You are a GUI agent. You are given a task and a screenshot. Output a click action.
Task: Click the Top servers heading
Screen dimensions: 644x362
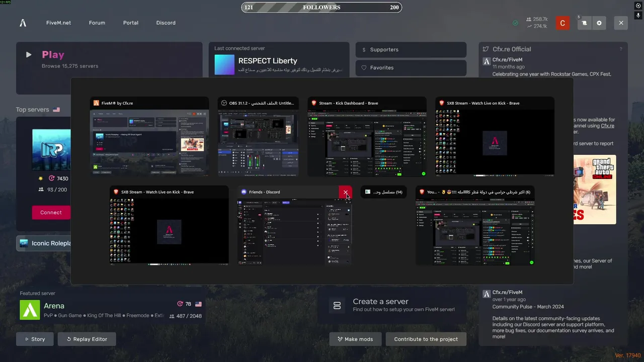click(x=33, y=110)
